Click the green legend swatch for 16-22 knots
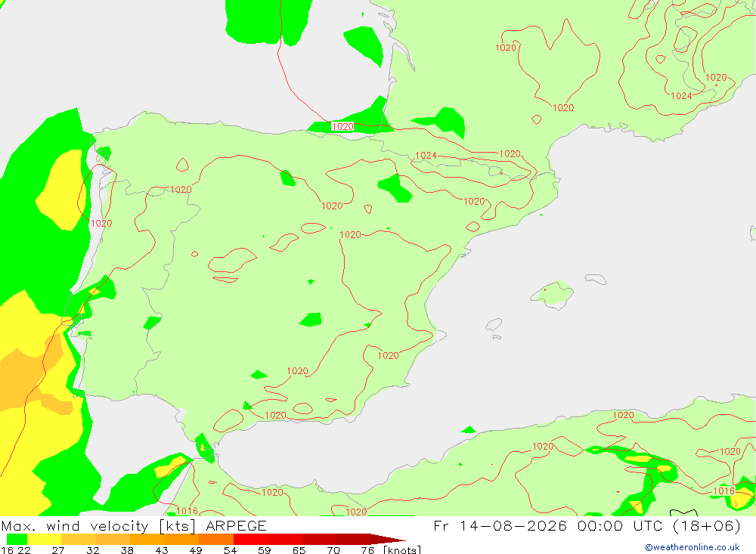756x554 pixels. (x=17, y=539)
